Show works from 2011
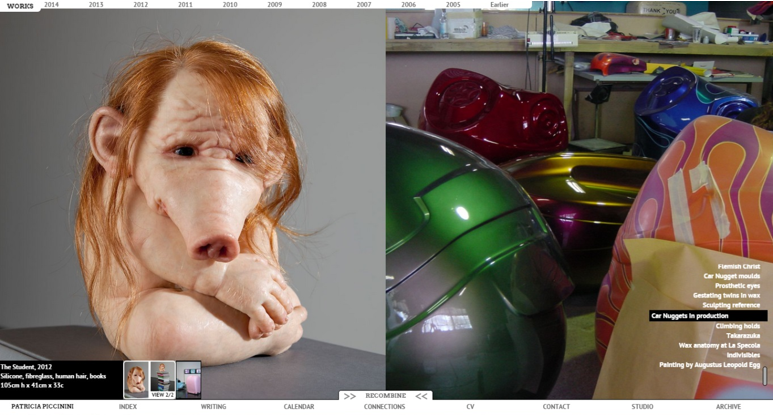The image size is (773, 416). pyautogui.click(x=185, y=4)
